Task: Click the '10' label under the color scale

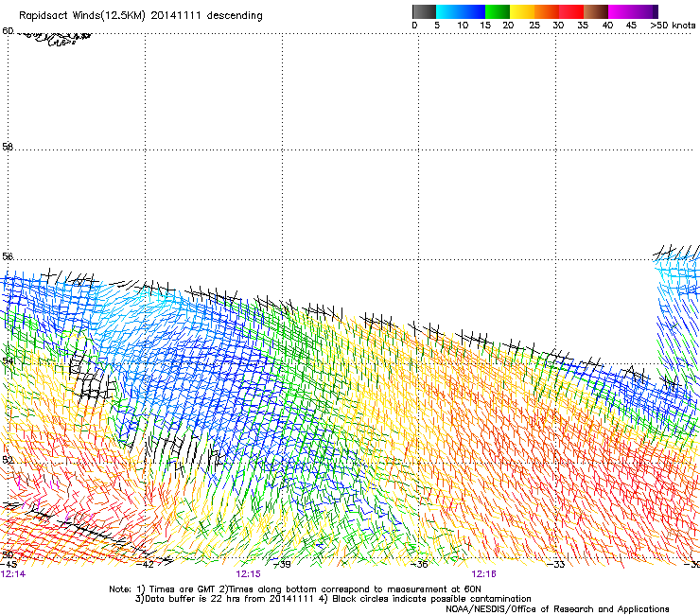Action: 463,26
